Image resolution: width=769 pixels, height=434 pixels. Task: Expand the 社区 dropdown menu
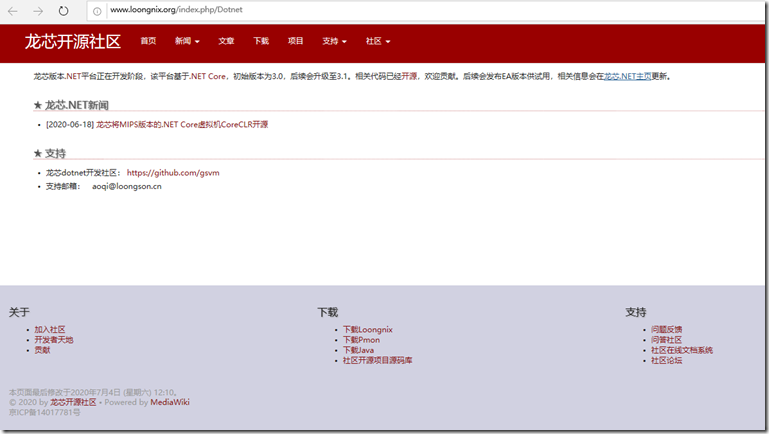[378, 41]
